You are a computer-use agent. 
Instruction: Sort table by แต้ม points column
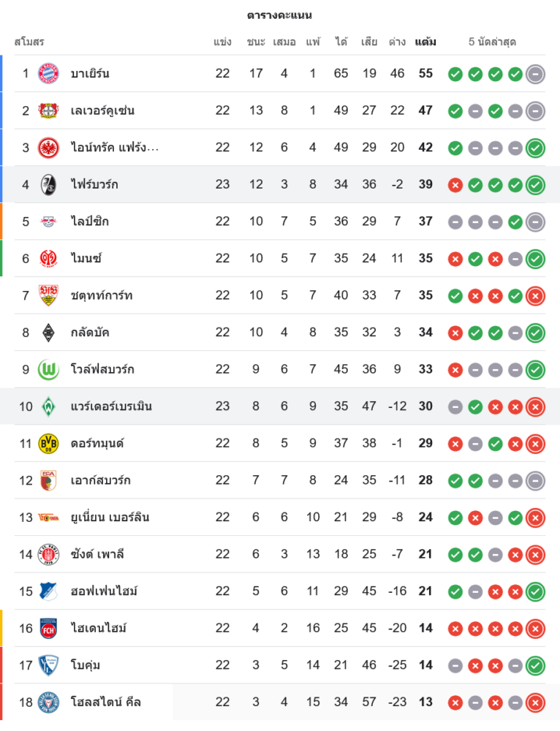[425, 42]
